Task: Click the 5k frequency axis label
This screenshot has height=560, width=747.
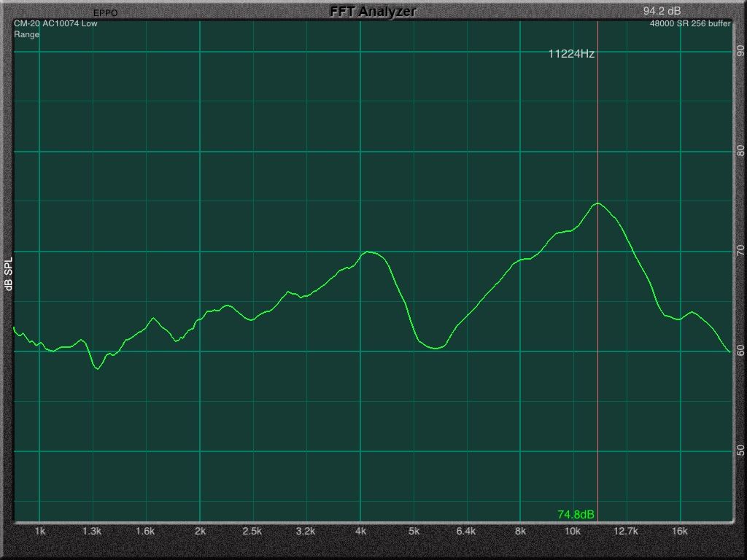Action: point(414,531)
